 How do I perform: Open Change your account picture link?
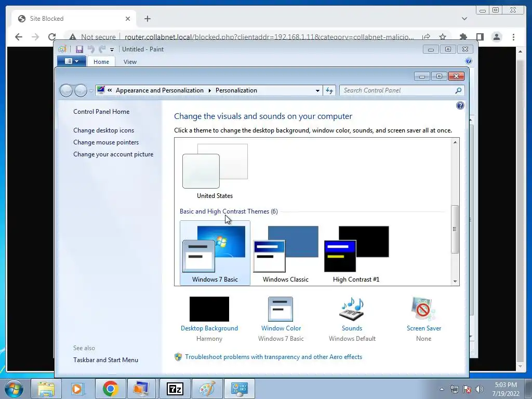tap(113, 154)
